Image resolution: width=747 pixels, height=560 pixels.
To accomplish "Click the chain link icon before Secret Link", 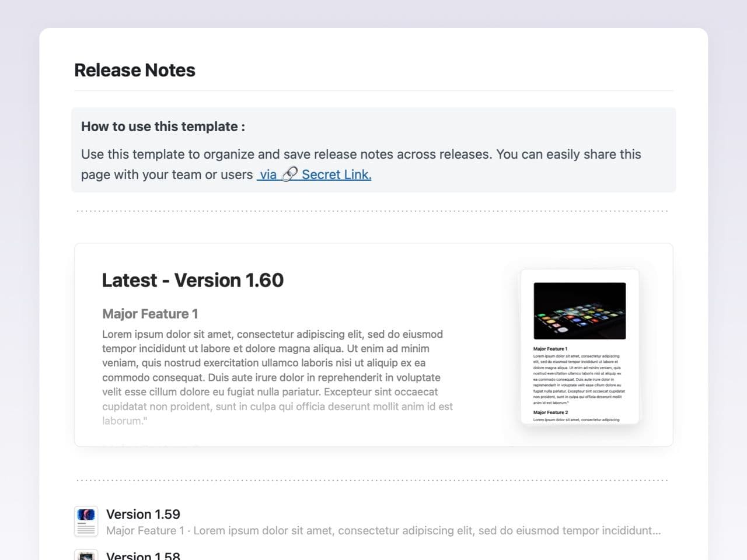I will tap(289, 174).
